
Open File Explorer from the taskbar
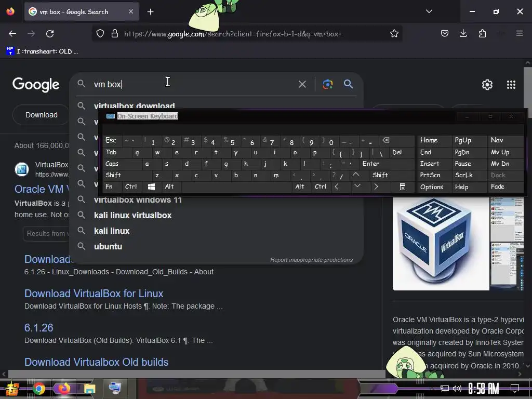pos(89,389)
